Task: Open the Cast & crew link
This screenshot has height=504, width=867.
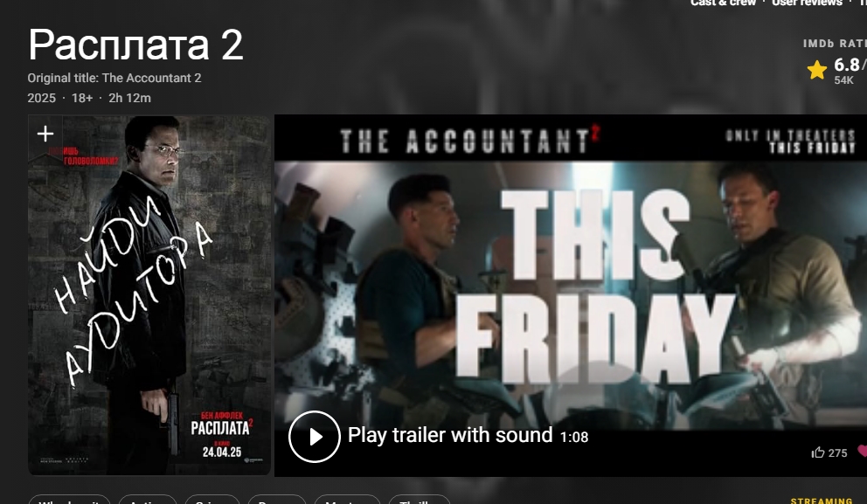Action: click(723, 3)
